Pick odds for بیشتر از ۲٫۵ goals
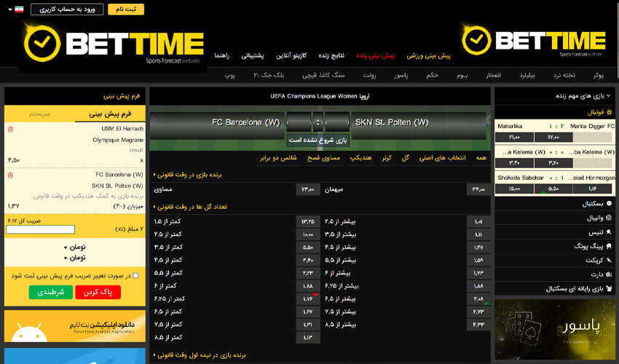This screenshot has height=364, width=619. click(478, 221)
